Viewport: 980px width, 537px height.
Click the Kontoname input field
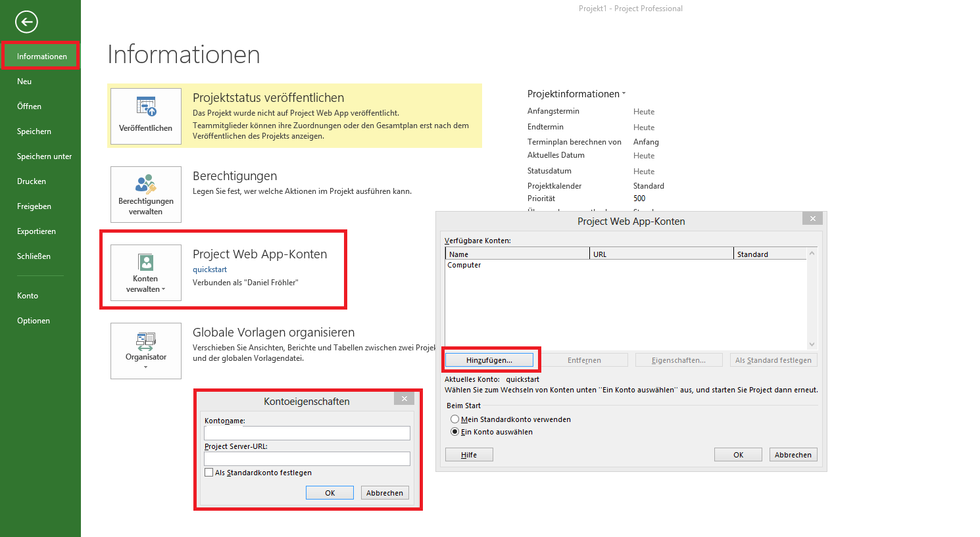click(x=307, y=433)
